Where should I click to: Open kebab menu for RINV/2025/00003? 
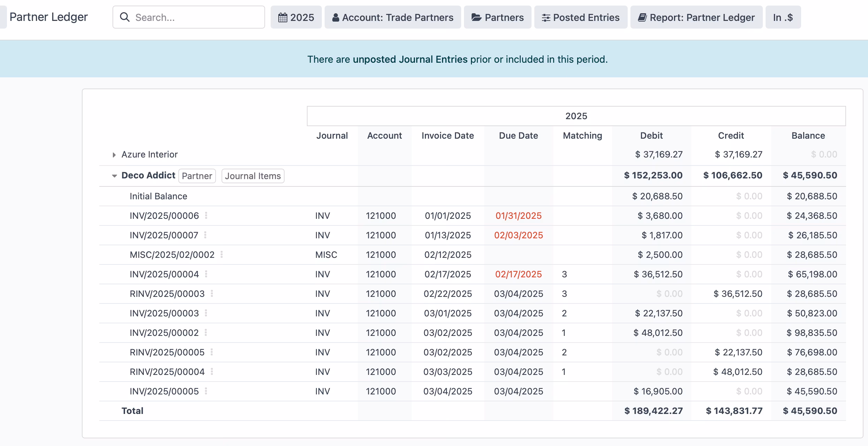click(212, 293)
